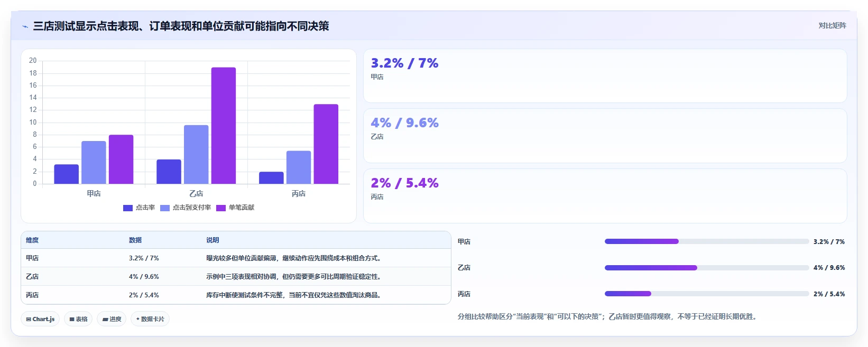The height and width of the screenshot is (347, 868).
Task: Toggle the 点击到支付率 legend swatch
Action: click(165, 208)
